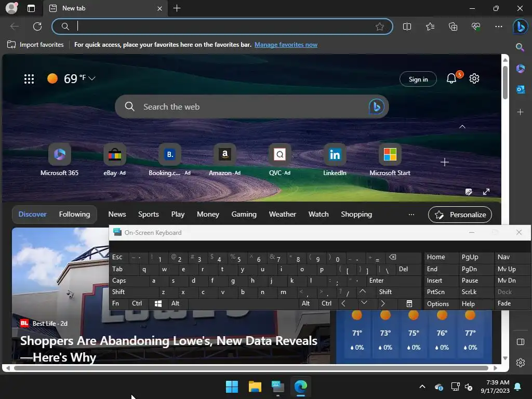Open Microsoft 365 in the sidebar
The image size is (532, 399).
tap(520, 69)
